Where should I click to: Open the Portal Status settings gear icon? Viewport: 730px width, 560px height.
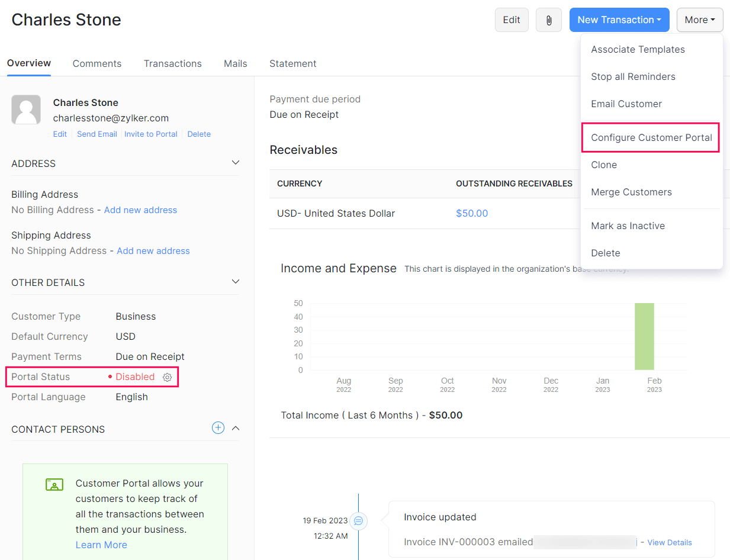pyautogui.click(x=167, y=377)
